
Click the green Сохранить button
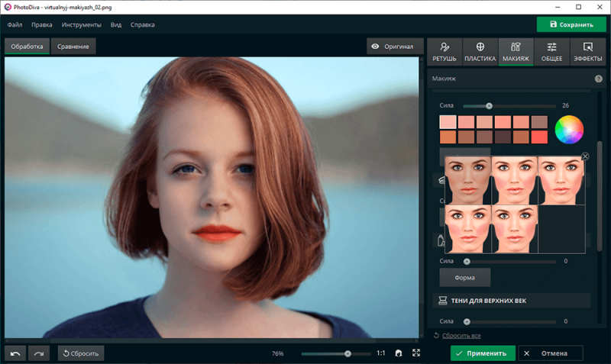click(571, 24)
